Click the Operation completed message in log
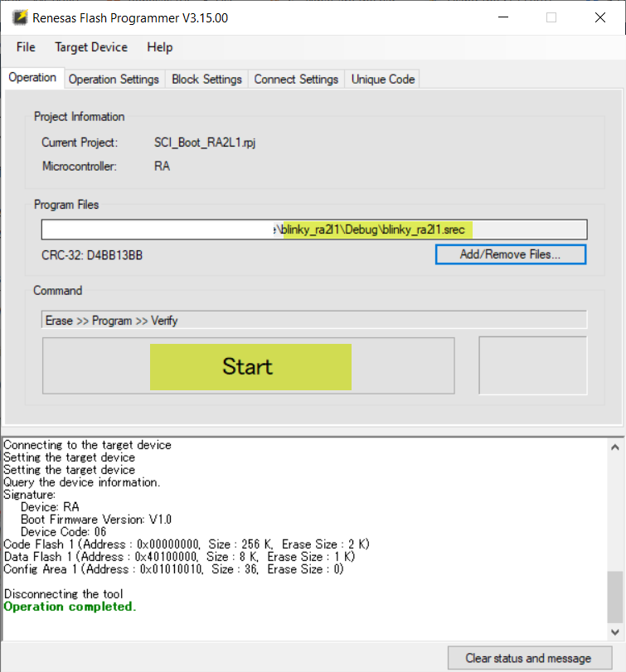The height and width of the screenshot is (672, 626). point(69,607)
